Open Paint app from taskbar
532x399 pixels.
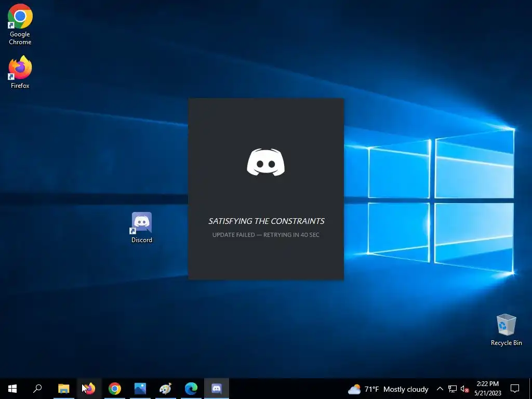166,389
